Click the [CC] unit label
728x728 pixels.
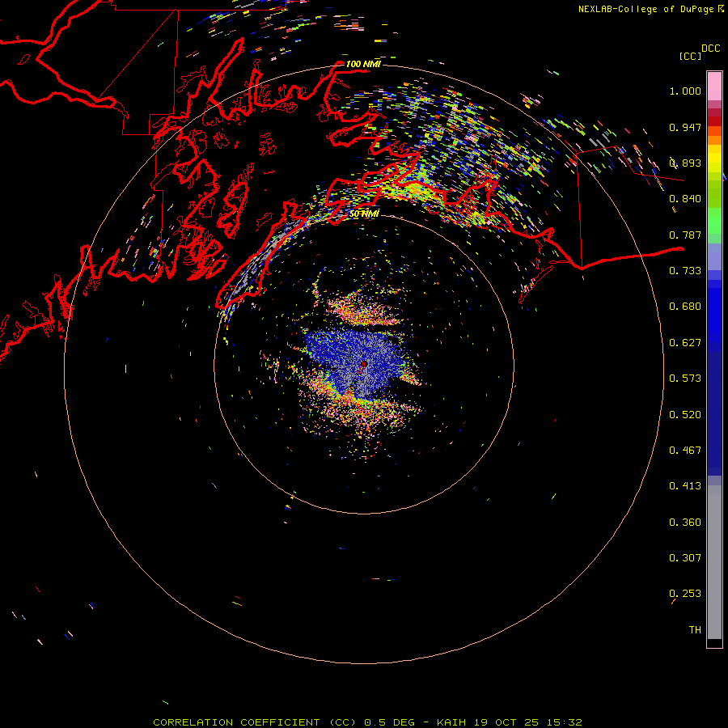pyautogui.click(x=690, y=56)
